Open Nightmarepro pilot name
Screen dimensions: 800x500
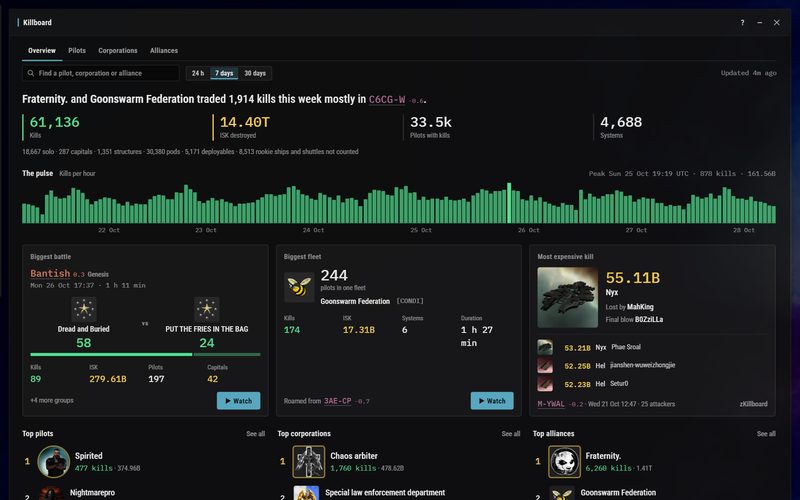click(92, 493)
